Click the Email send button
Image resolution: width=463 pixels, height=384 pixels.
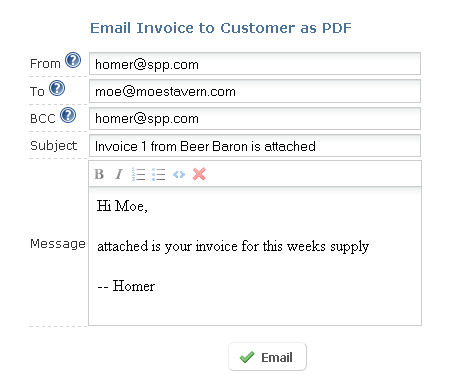[x=267, y=357]
